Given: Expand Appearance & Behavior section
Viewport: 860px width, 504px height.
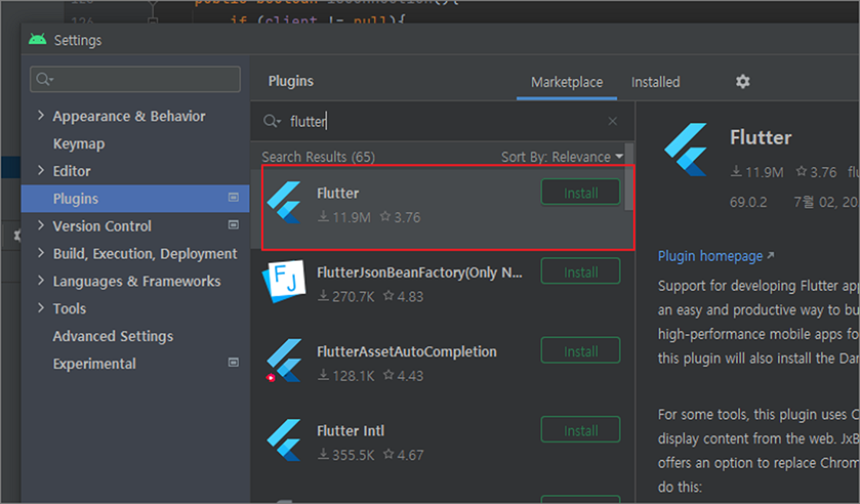Looking at the screenshot, I should (41, 115).
